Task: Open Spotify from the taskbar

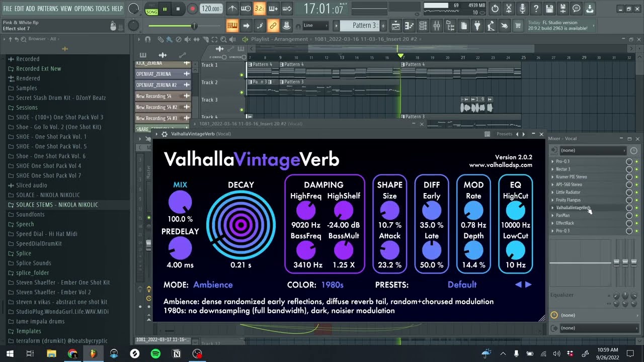Action: click(x=155, y=354)
